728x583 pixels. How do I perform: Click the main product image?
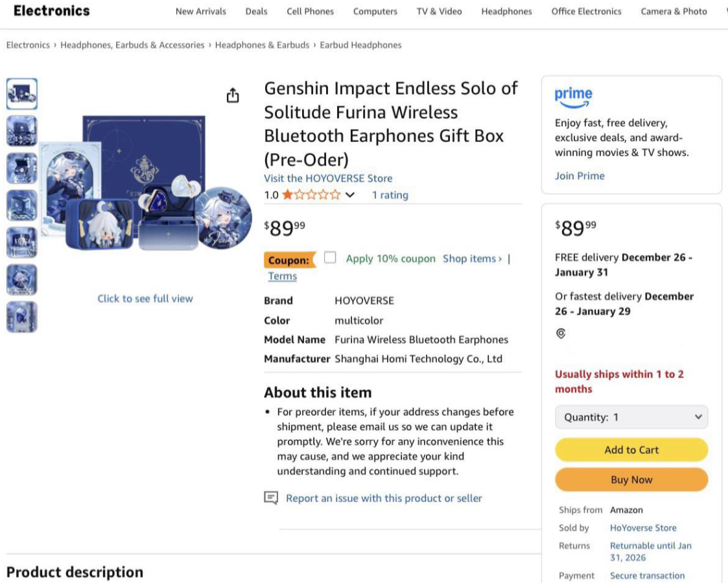click(x=145, y=184)
